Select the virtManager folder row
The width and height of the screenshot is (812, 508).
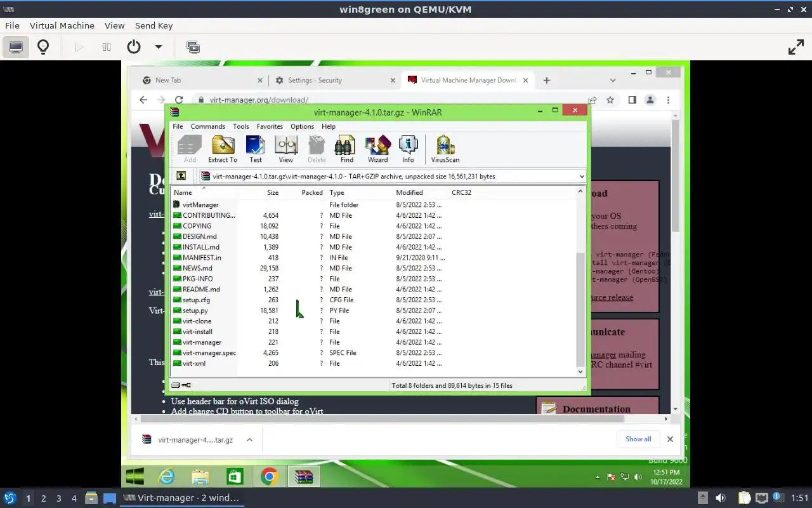pyautogui.click(x=374, y=204)
